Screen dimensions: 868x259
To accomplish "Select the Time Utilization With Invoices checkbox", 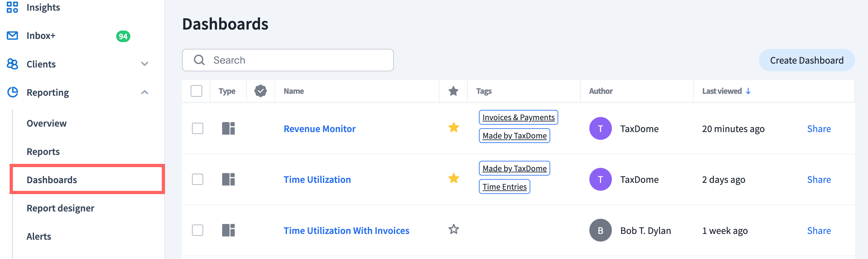I will (197, 230).
